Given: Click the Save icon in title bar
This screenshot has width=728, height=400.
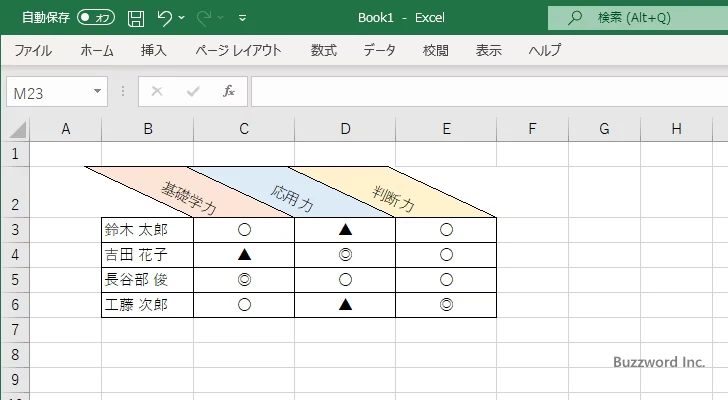Looking at the screenshot, I should click(136, 18).
